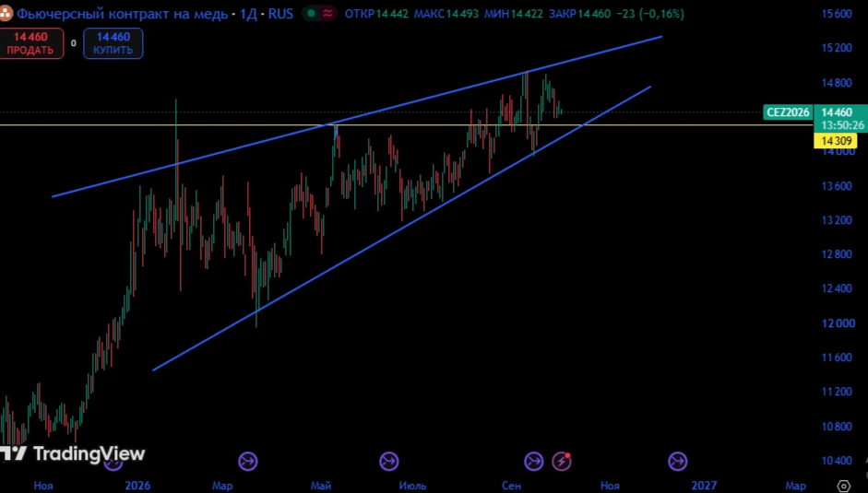868x493 pixels.
Task: Click the 11 600 price axis label
Action: click(838, 358)
